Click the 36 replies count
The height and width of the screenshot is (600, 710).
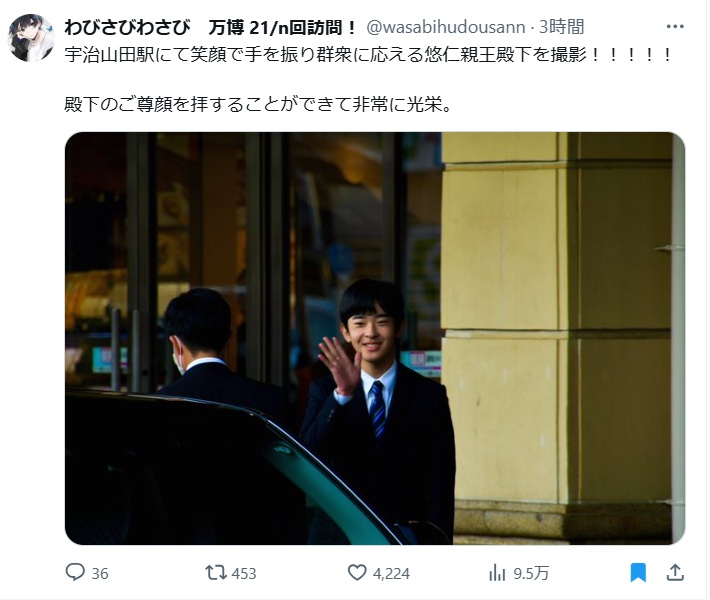pos(100,574)
